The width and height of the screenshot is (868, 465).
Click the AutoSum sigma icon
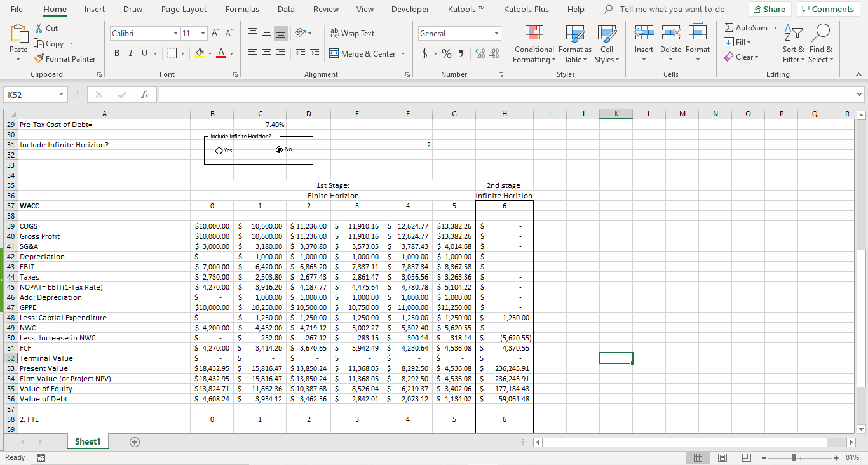click(728, 28)
